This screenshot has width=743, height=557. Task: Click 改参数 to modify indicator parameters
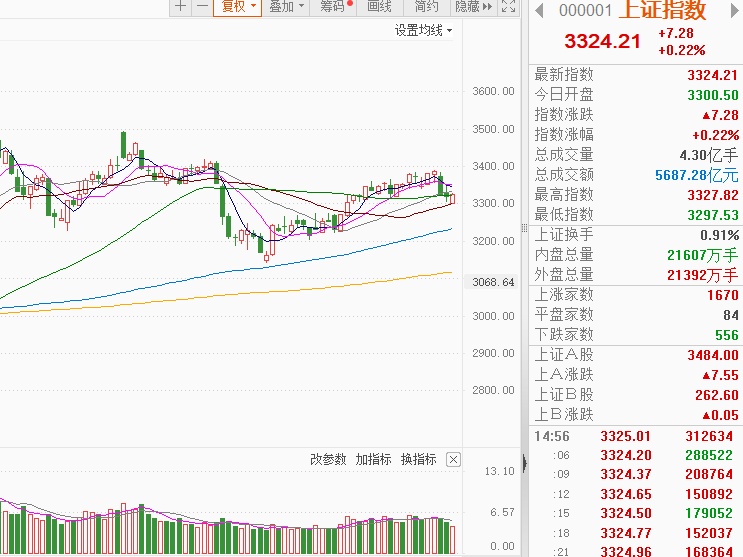[x=328, y=459]
